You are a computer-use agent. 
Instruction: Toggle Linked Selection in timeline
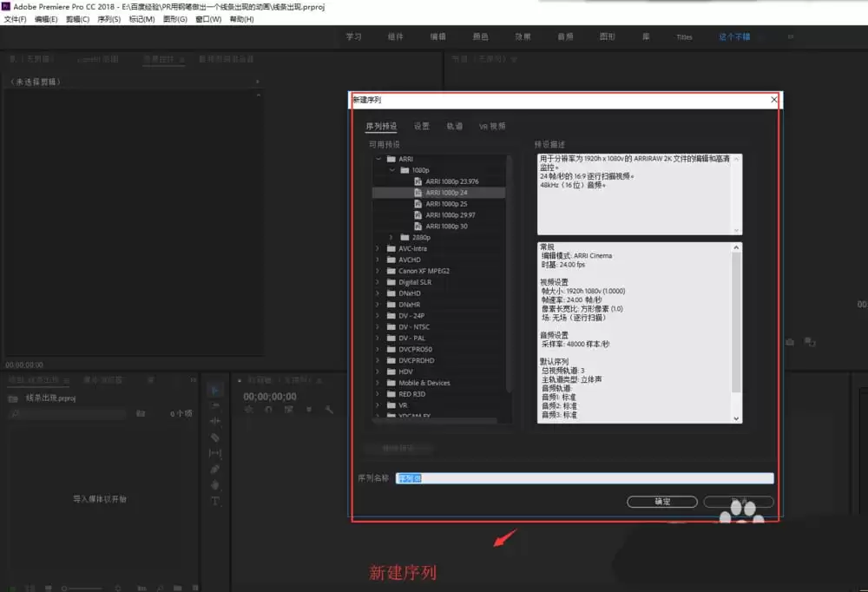coord(288,410)
